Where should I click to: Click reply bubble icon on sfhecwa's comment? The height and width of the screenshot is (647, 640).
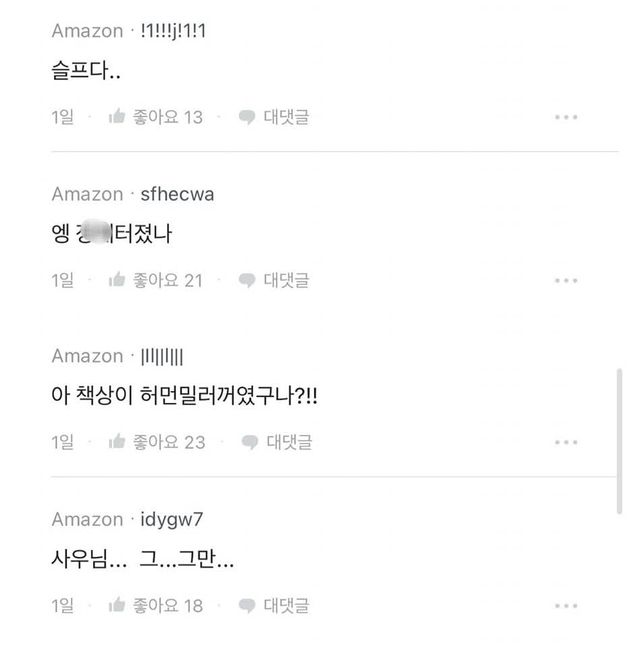point(247,280)
